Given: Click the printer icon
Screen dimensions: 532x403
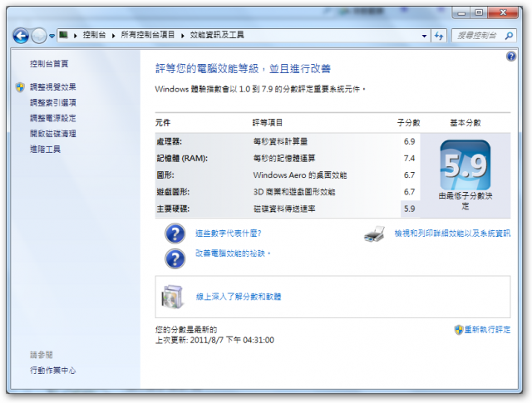Looking at the screenshot, I should [x=374, y=233].
